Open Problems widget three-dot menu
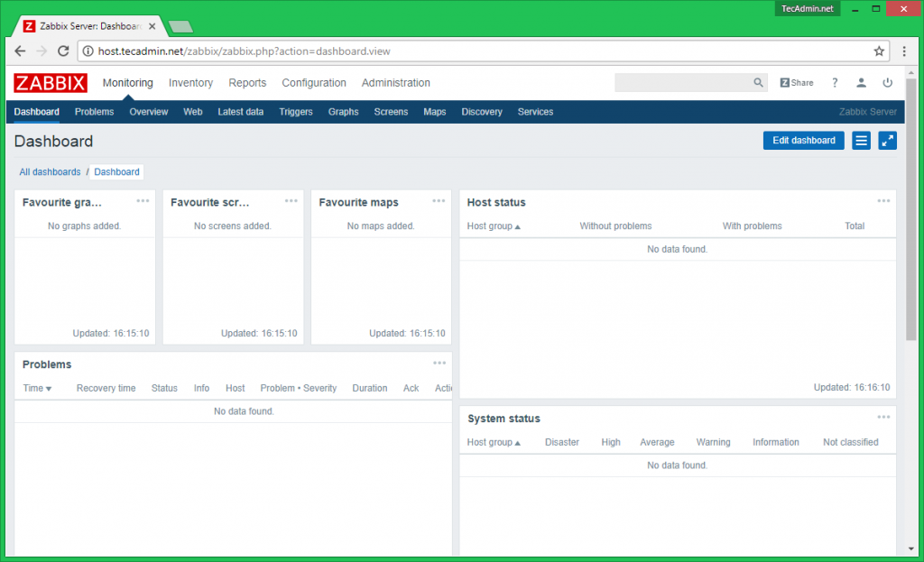Image resolution: width=924 pixels, height=562 pixels. coord(439,364)
